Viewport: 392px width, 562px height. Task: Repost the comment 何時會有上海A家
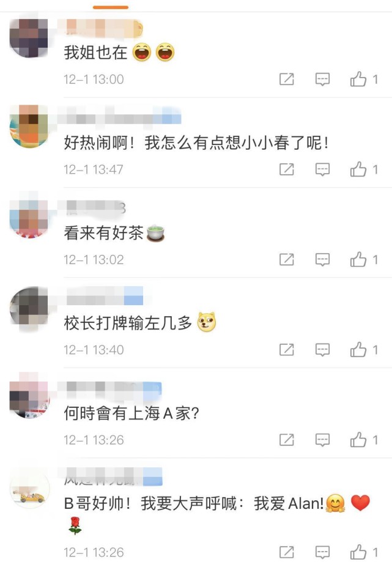(287, 440)
